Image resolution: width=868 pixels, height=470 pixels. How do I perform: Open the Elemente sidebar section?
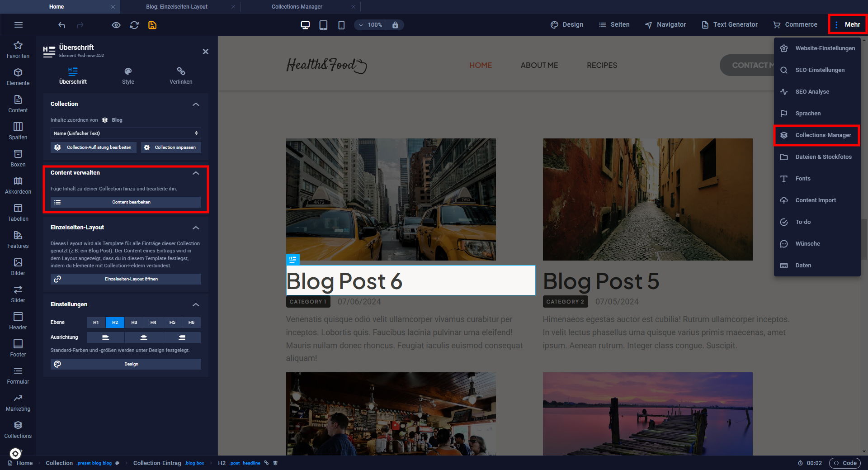point(18,77)
